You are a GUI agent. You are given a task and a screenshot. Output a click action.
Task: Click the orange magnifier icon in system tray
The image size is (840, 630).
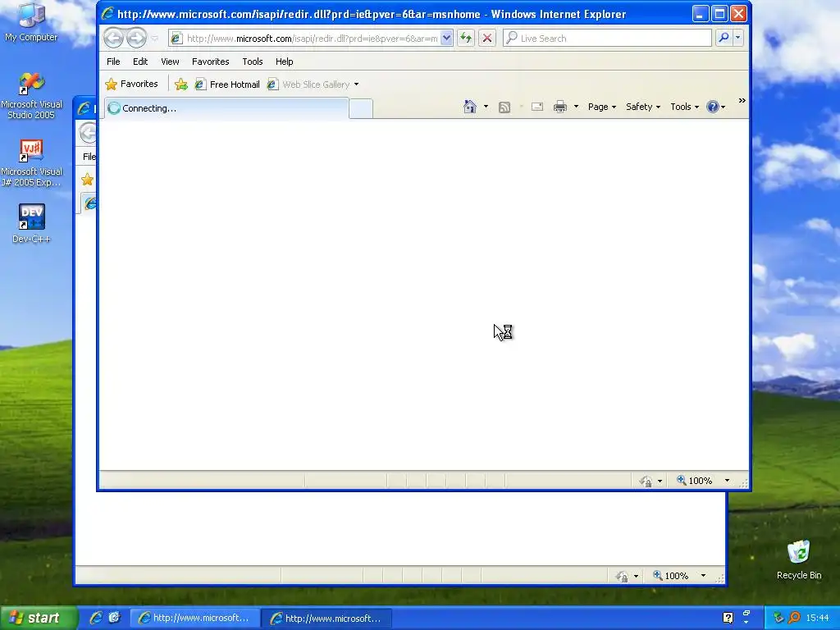[794, 619]
